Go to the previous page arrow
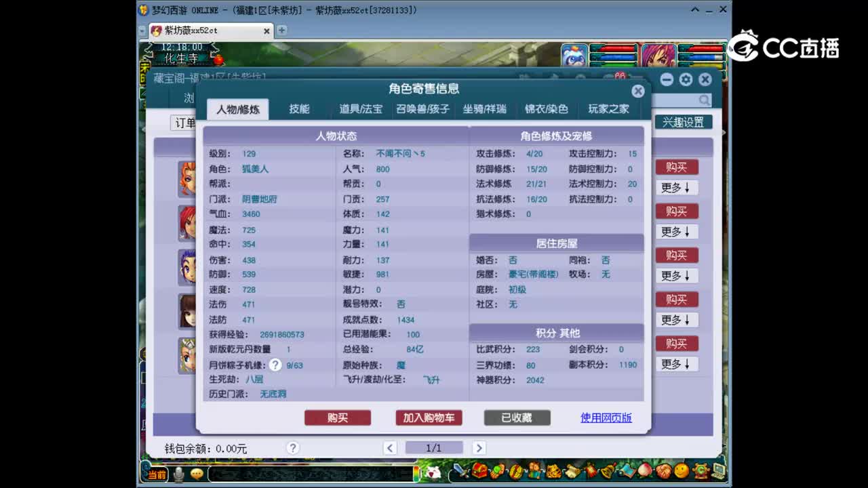This screenshot has width=868, height=488. [x=389, y=448]
